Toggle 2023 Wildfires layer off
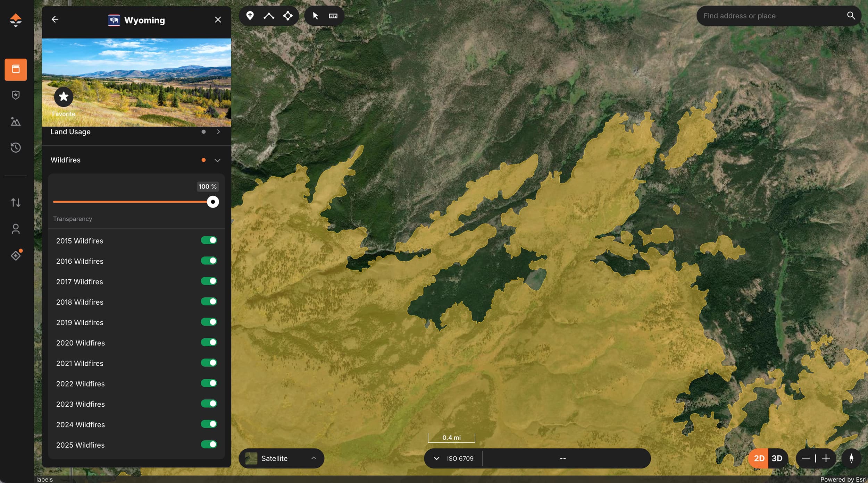The image size is (868, 483). [209, 404]
